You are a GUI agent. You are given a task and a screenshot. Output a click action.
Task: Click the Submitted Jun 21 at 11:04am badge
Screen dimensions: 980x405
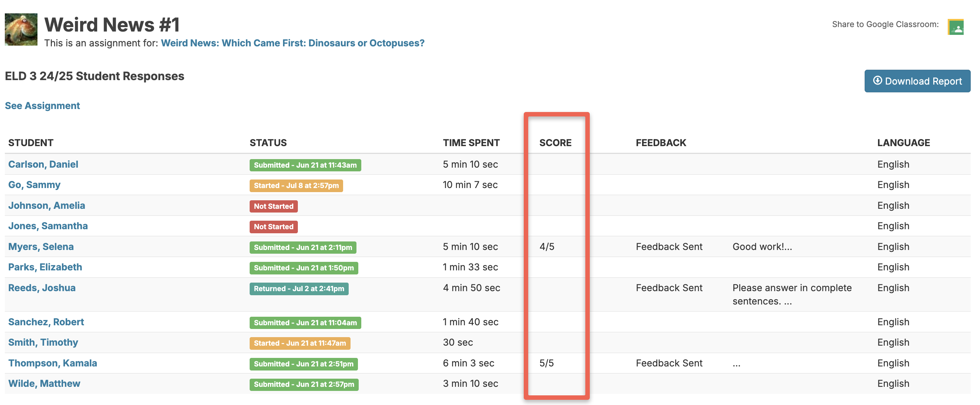tap(305, 323)
